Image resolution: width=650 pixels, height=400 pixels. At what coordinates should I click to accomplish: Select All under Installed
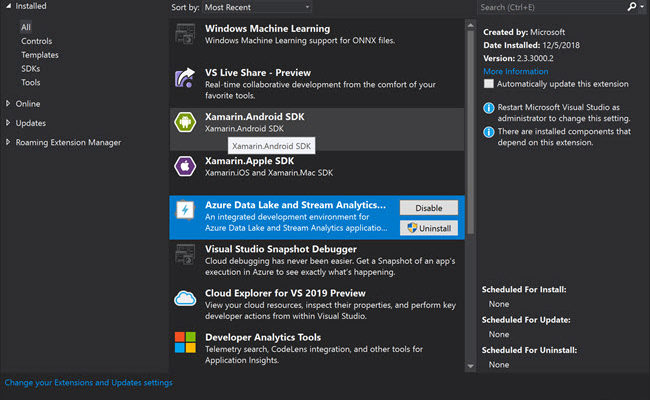(26, 27)
